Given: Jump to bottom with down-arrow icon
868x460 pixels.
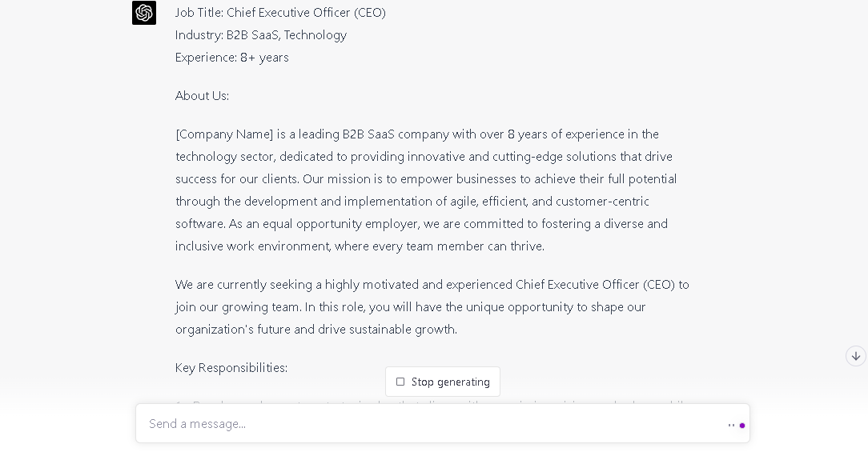Looking at the screenshot, I should click(x=856, y=356).
